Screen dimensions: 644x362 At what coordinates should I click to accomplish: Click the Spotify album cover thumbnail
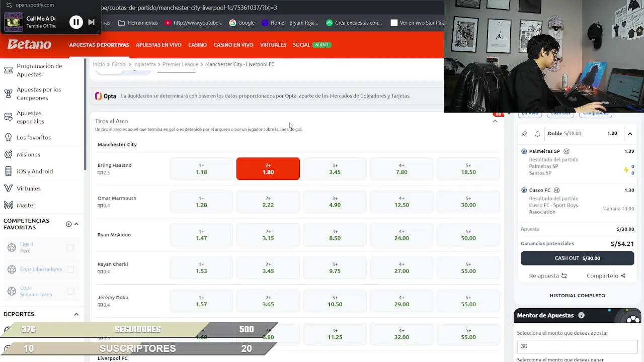click(14, 22)
